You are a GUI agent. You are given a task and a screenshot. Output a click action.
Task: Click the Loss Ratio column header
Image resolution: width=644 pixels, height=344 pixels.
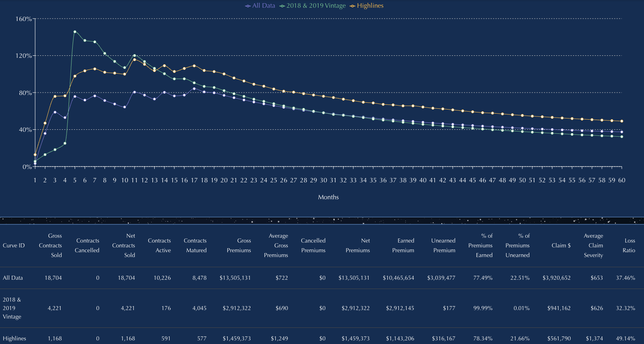click(629, 245)
